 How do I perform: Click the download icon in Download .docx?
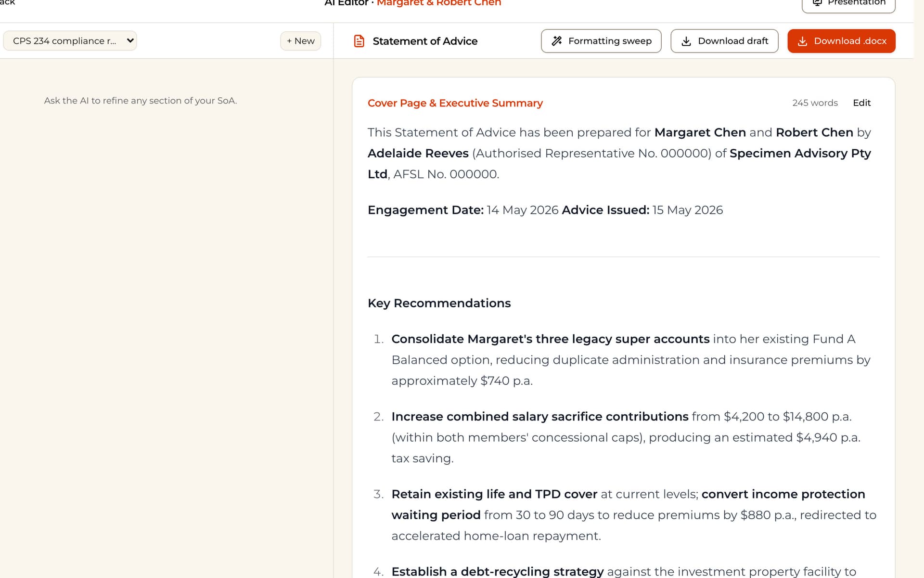[x=802, y=41]
